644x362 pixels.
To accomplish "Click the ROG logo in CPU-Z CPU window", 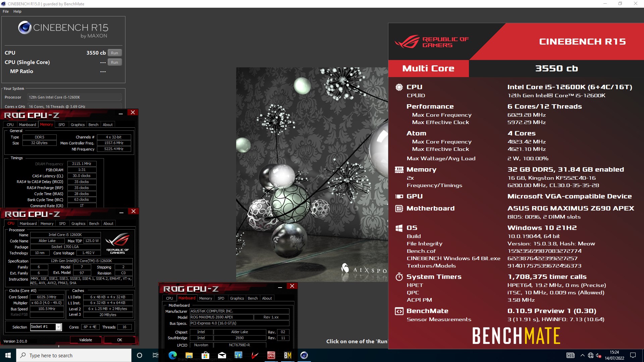I will click(117, 243).
